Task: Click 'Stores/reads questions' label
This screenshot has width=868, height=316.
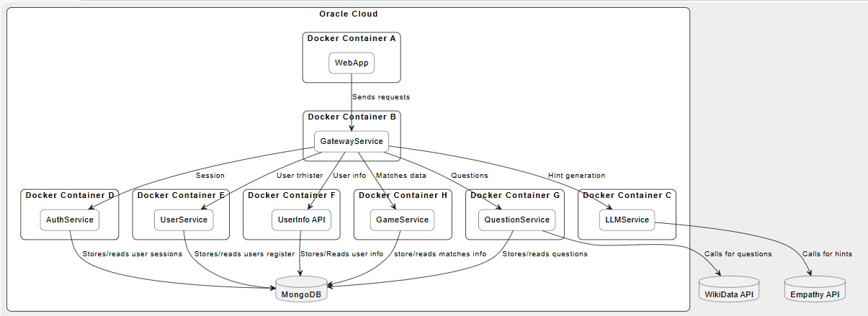Action: point(545,253)
